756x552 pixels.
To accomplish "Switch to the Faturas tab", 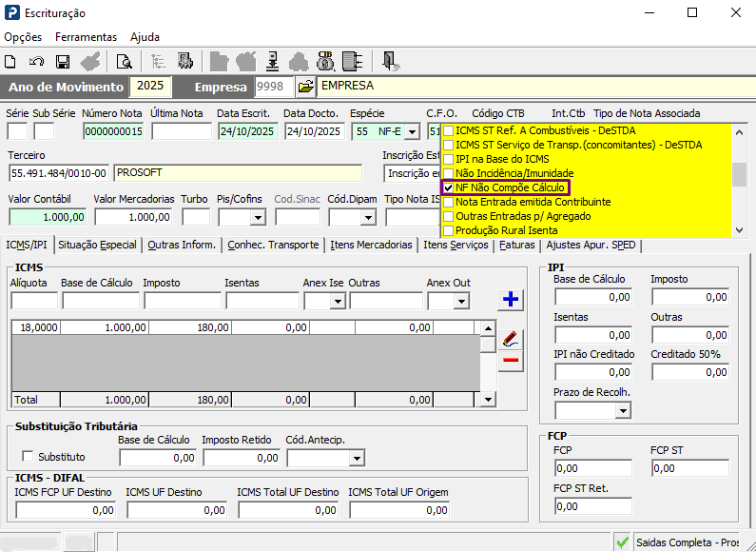I will (517, 245).
